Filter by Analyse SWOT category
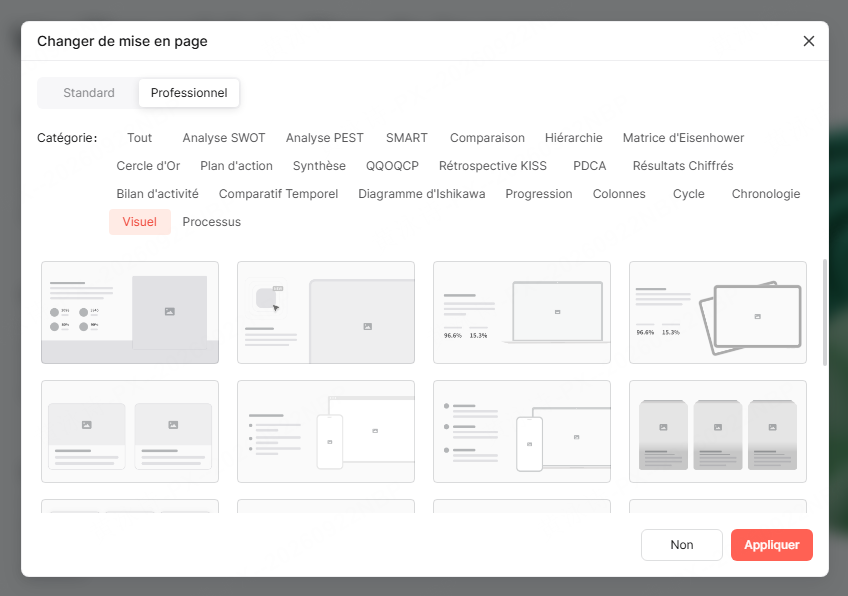The image size is (848, 596). pos(224,138)
